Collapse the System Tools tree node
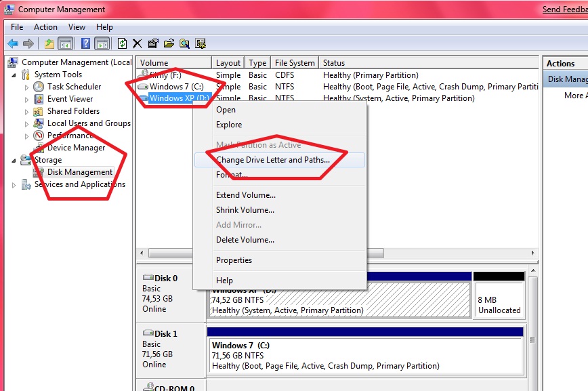This screenshot has height=391, width=588. 14,75
